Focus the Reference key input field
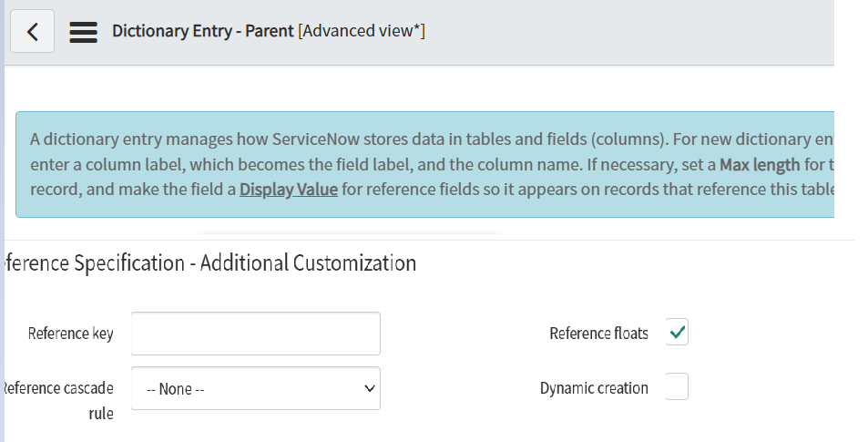 pos(255,334)
